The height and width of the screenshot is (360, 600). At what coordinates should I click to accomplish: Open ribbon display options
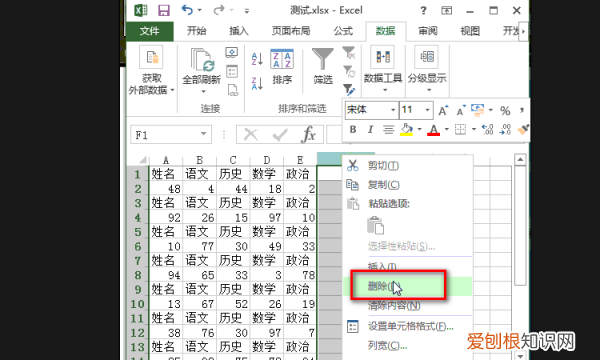(447, 10)
